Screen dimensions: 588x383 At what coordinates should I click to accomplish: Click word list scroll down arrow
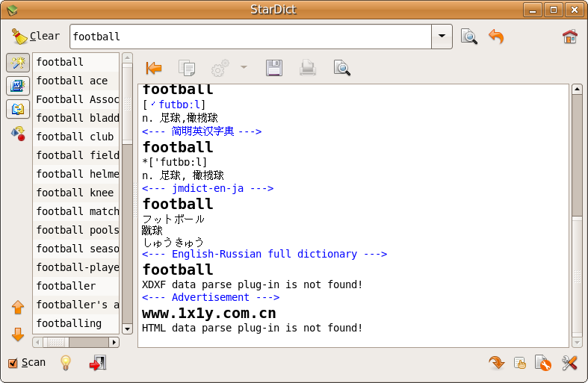click(x=128, y=329)
